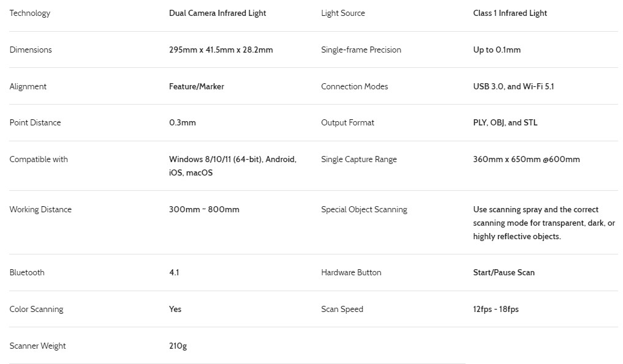Image resolution: width=623 pixels, height=364 pixels.
Task: Select the Windows 8/10/11 compatibility text
Action: click(233, 166)
